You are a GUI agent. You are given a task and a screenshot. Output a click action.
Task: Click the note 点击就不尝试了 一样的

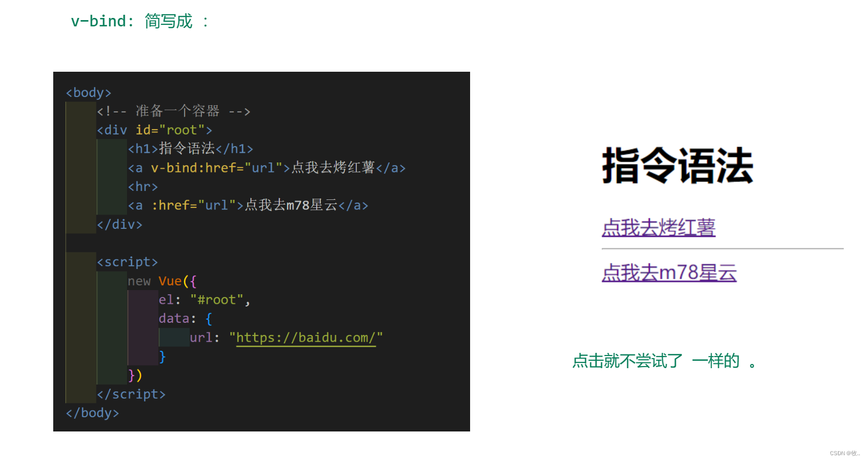[x=664, y=361]
